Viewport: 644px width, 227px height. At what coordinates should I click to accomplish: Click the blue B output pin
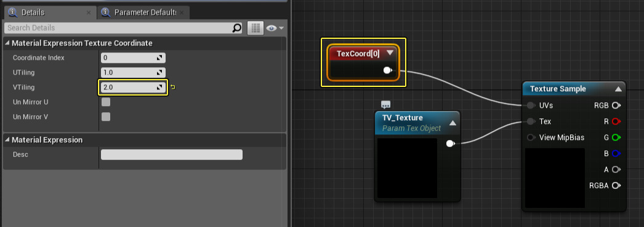pos(616,154)
